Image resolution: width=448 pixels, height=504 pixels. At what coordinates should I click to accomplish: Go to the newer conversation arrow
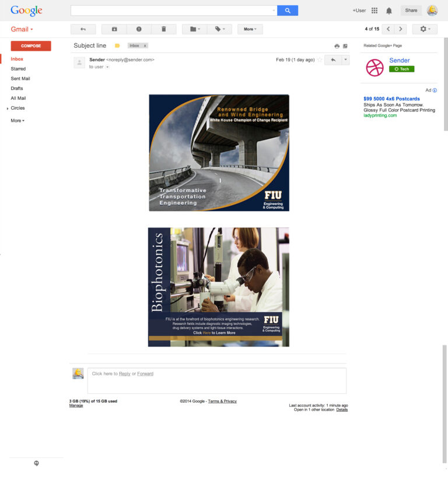[x=388, y=29]
